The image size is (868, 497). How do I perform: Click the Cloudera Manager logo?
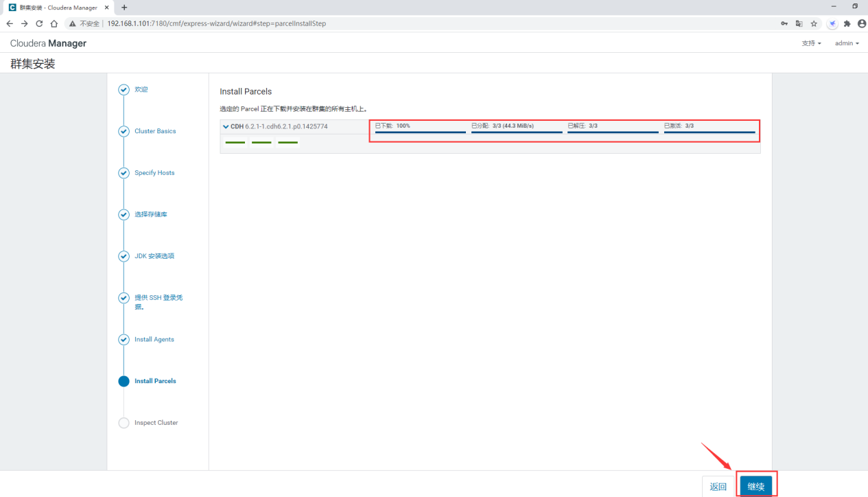pos(48,43)
